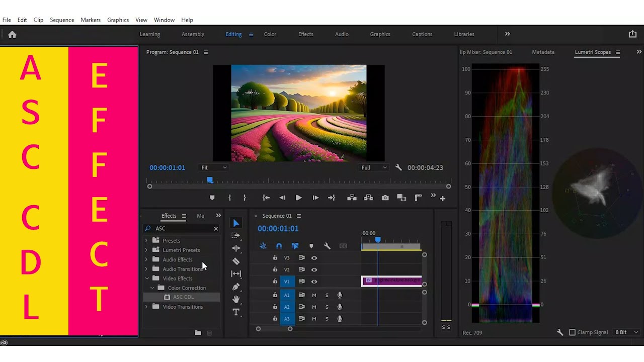This screenshot has height=362, width=644.
Task: Click the Lift button
Action: 352,198
